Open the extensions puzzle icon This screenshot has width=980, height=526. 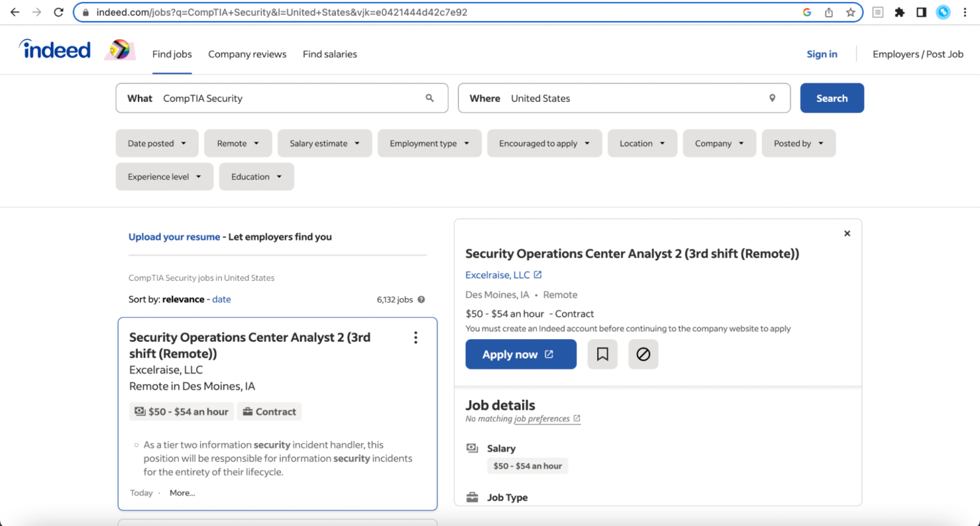(x=900, y=12)
